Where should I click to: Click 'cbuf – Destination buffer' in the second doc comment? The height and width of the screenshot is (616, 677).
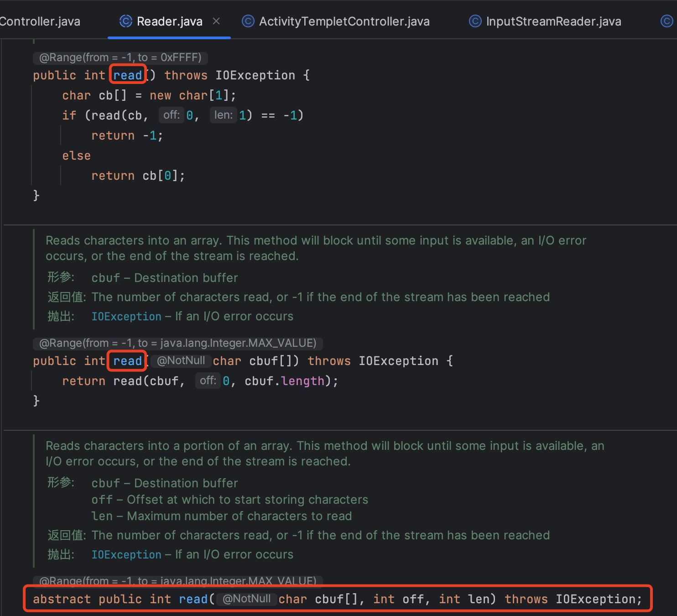[165, 483]
